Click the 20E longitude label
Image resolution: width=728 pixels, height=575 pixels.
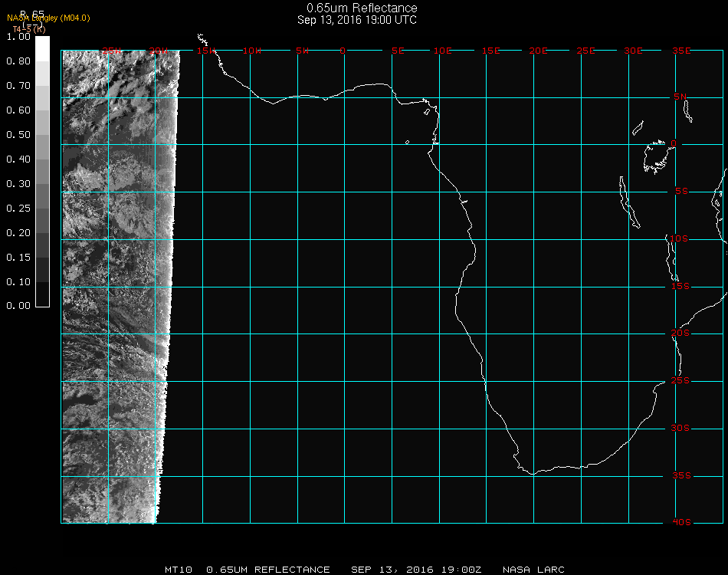(539, 51)
